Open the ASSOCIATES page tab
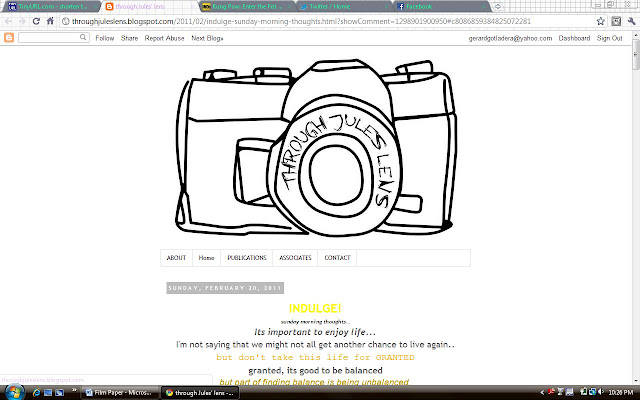The height and width of the screenshot is (400, 640). tap(295, 258)
